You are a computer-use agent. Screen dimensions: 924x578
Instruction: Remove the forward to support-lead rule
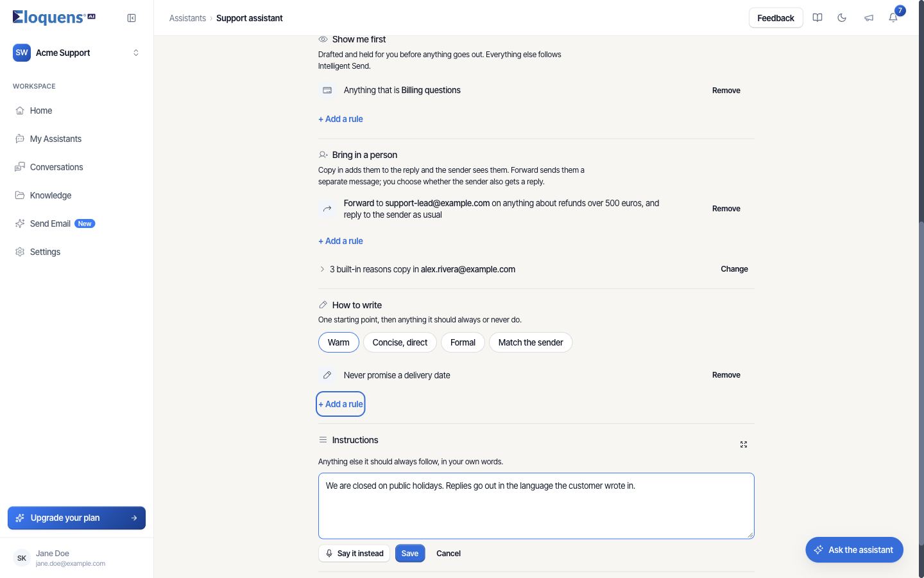tap(726, 209)
